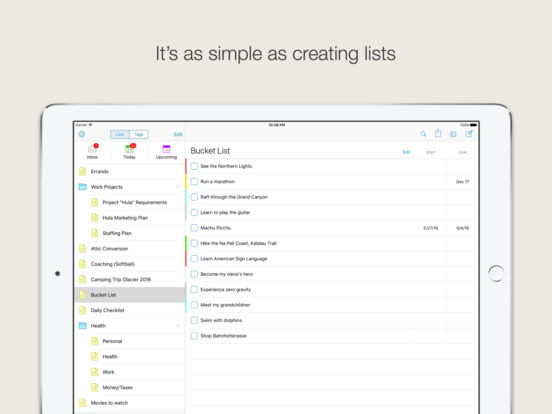
Task: Open the settings gear icon
Action: pos(82,134)
